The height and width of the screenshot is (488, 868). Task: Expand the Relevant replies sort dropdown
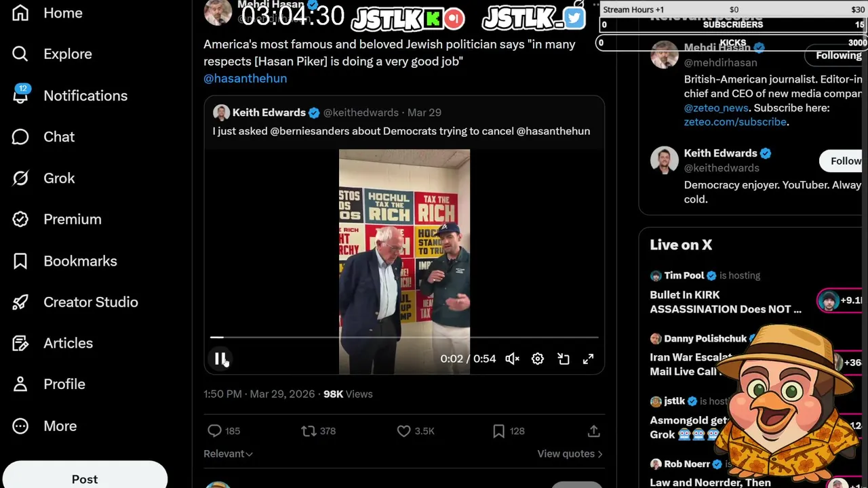point(228,454)
